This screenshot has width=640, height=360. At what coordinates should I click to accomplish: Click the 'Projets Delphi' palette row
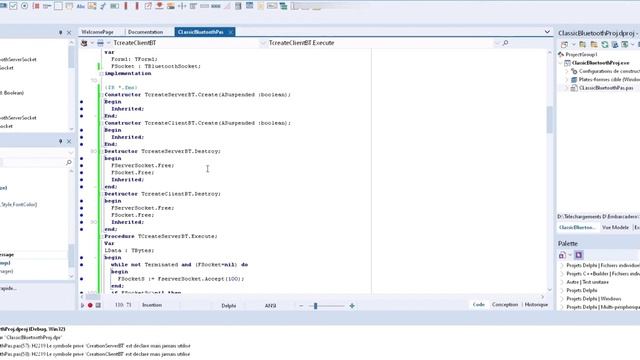click(582, 290)
